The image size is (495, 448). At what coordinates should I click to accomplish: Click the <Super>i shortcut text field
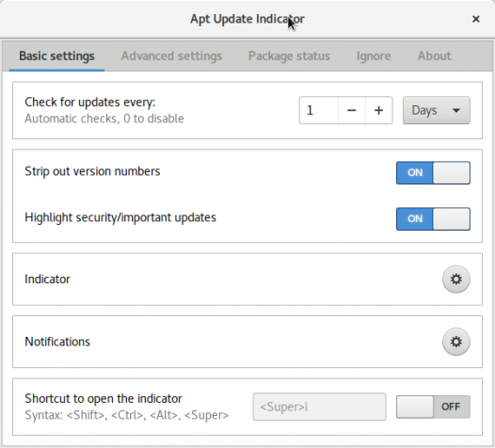coord(319,407)
